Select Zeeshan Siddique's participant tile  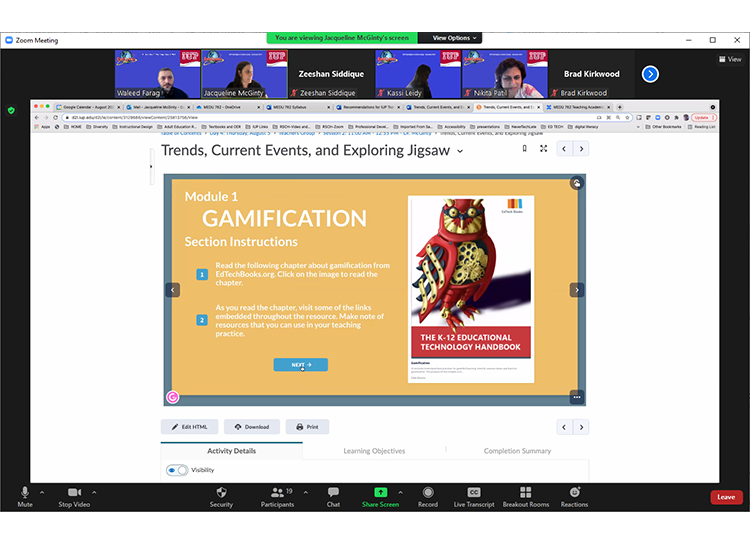pyautogui.click(x=331, y=74)
